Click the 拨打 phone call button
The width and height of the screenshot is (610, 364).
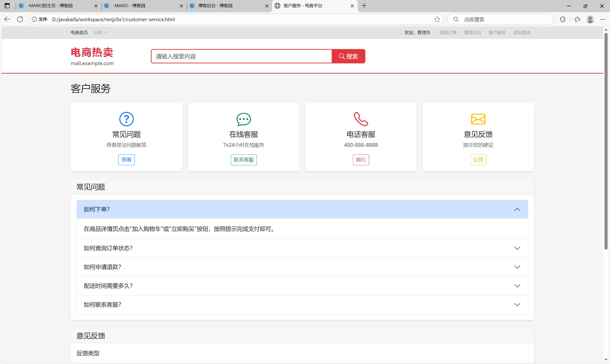(361, 160)
